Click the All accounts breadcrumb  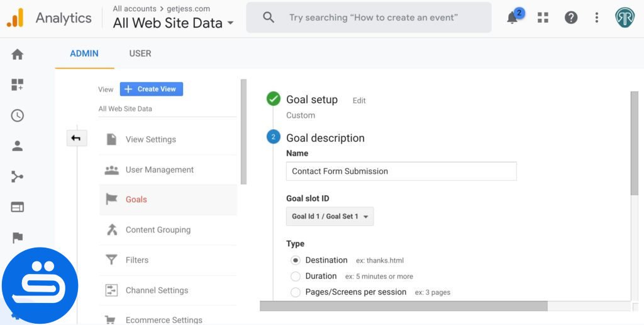[135, 9]
